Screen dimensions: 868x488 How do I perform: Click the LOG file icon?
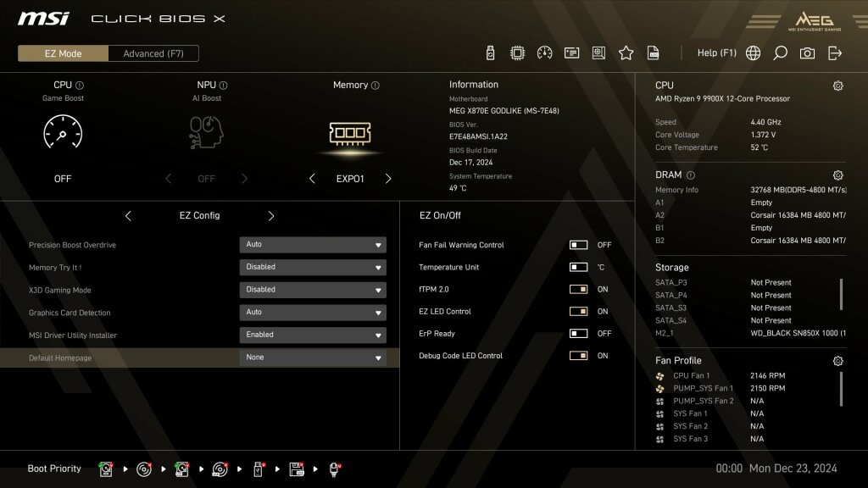pos(654,53)
